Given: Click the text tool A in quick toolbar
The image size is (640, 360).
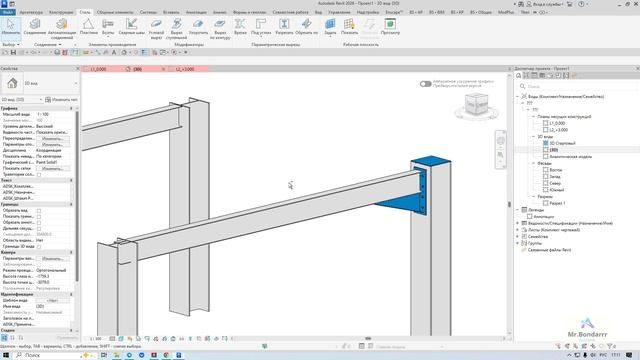Looking at the screenshot, I should 114,53.
